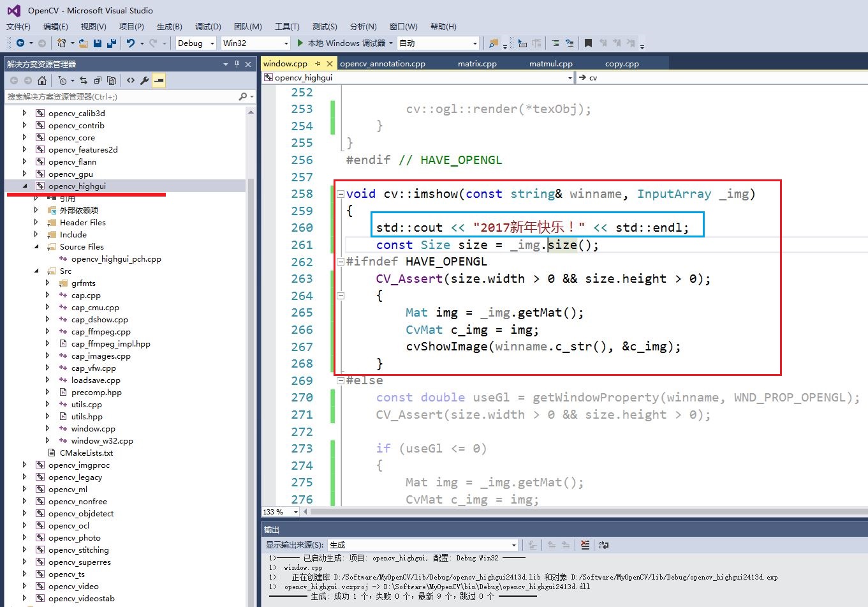Click the search magnifier in Solution Explorer
This screenshot has width=868, height=607.
pos(242,97)
